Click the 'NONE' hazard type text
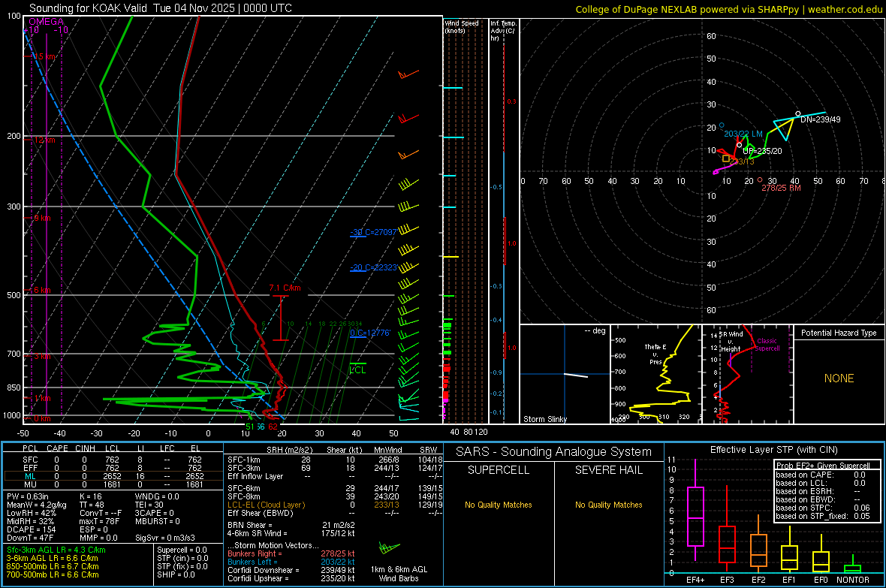Viewport: 886px width, 588px height. 839,378
